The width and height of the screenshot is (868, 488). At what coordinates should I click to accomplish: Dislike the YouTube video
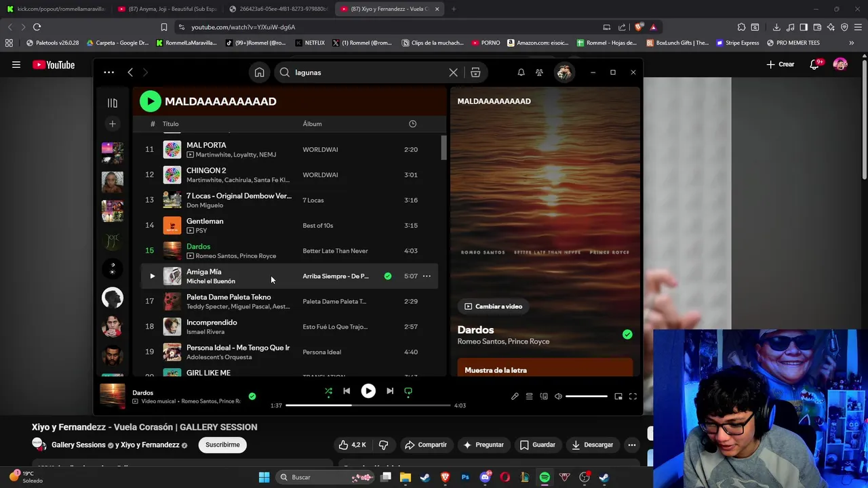pyautogui.click(x=383, y=445)
